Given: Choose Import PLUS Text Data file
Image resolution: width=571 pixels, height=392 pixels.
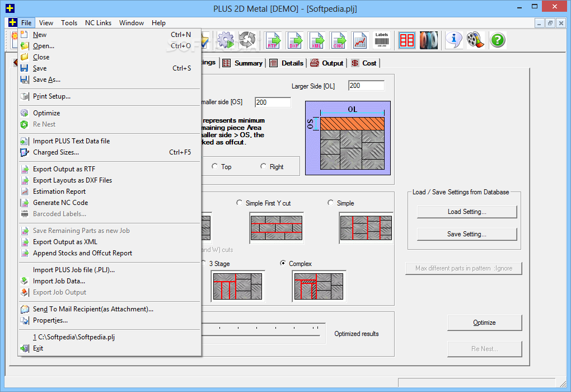Looking at the screenshot, I should [110, 141].
